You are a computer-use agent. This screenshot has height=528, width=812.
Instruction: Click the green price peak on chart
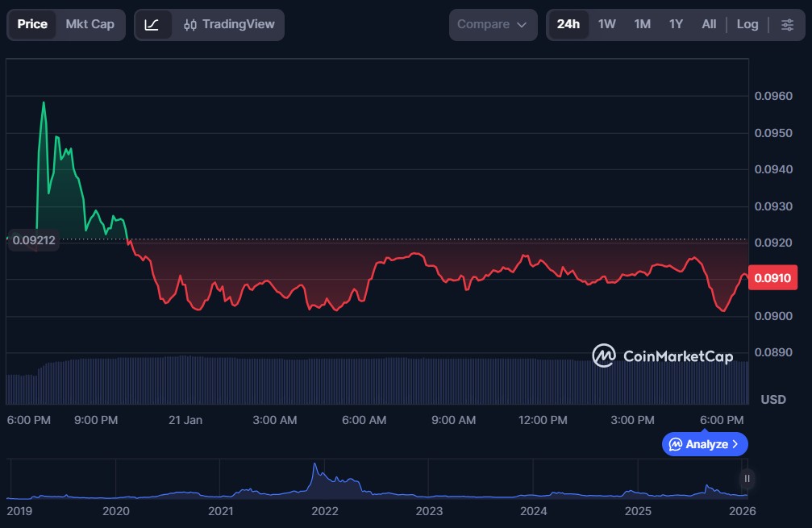(44, 103)
